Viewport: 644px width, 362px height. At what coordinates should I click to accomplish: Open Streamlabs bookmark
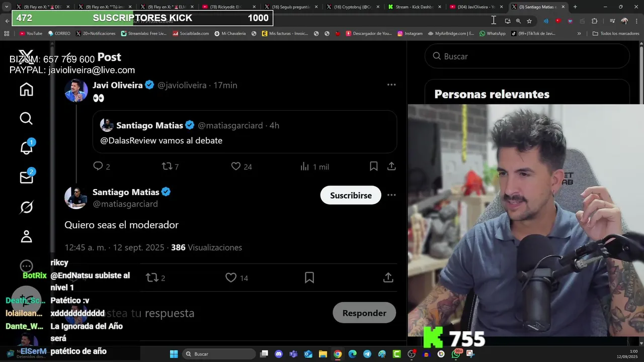144,34
